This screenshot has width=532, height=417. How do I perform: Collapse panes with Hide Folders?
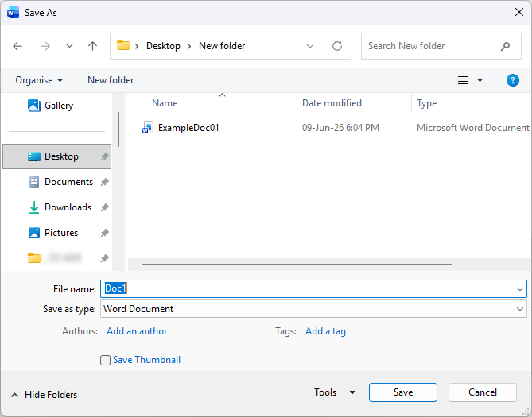point(44,395)
